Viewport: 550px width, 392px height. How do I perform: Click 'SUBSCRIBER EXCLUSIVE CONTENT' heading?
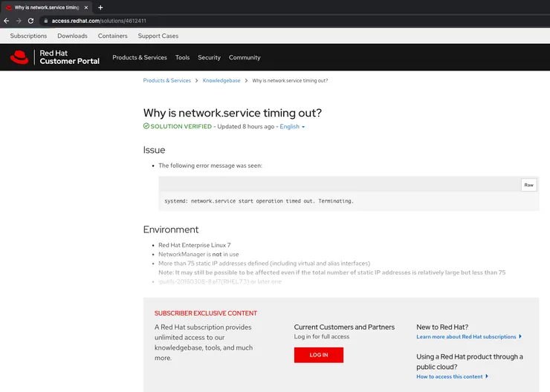tap(206, 313)
